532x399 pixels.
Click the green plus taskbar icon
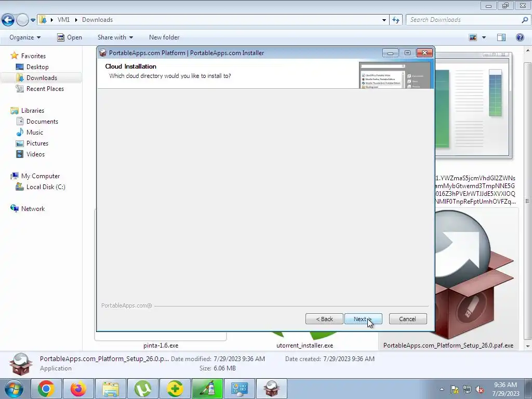175,389
